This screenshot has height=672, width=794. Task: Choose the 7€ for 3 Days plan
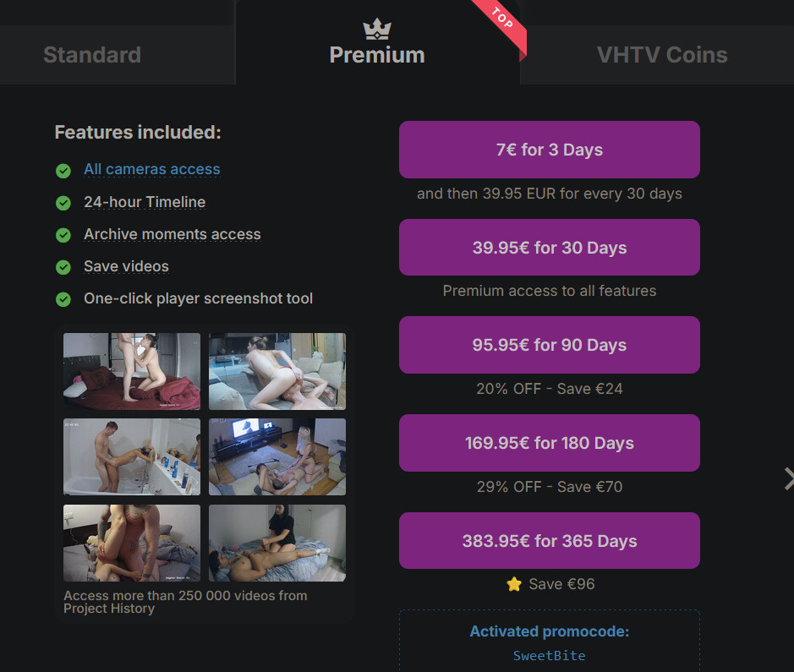click(550, 150)
